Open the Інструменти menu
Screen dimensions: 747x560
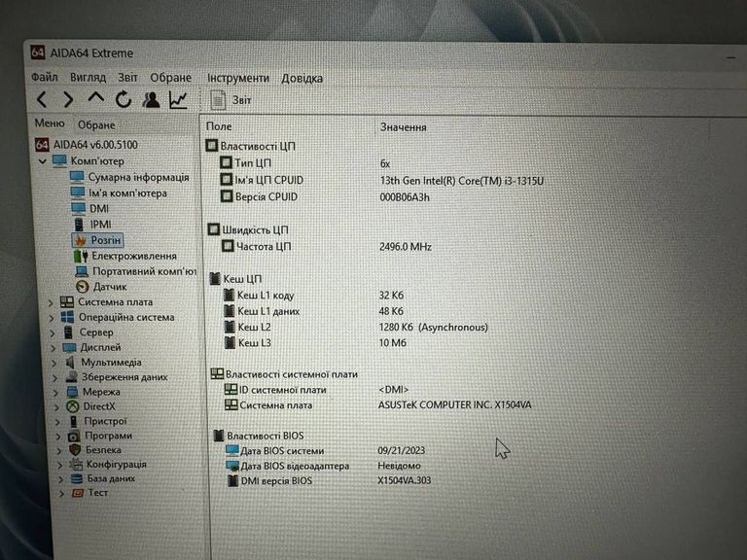pyautogui.click(x=237, y=78)
